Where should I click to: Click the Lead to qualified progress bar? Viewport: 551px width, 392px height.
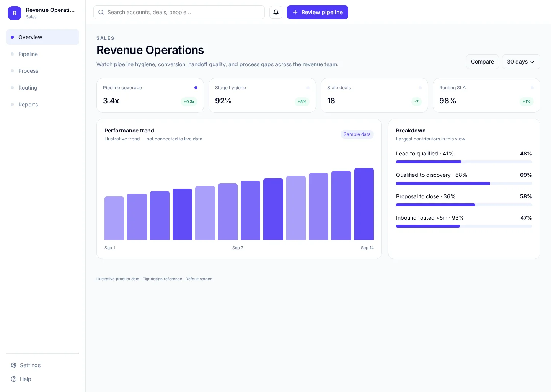(x=464, y=162)
